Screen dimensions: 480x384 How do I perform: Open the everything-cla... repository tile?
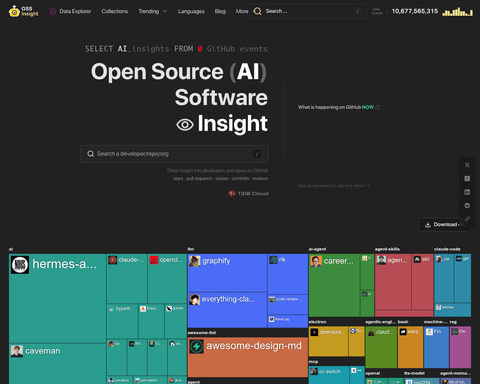(227, 310)
